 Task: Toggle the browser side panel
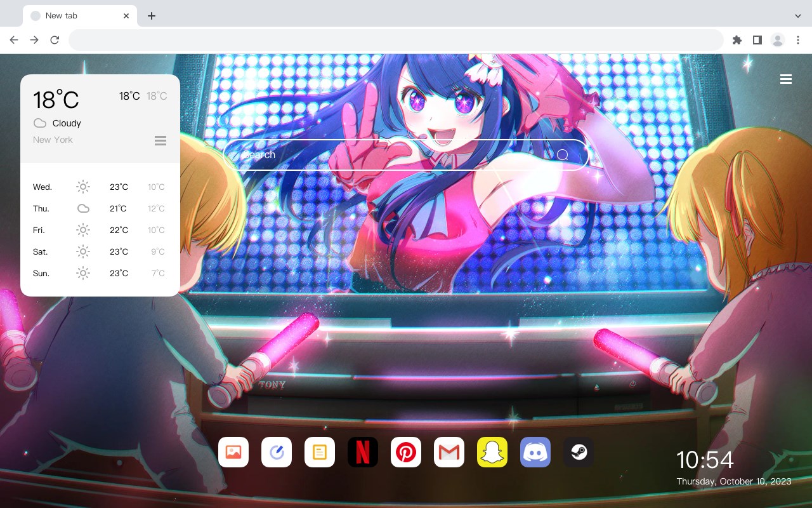tap(757, 40)
